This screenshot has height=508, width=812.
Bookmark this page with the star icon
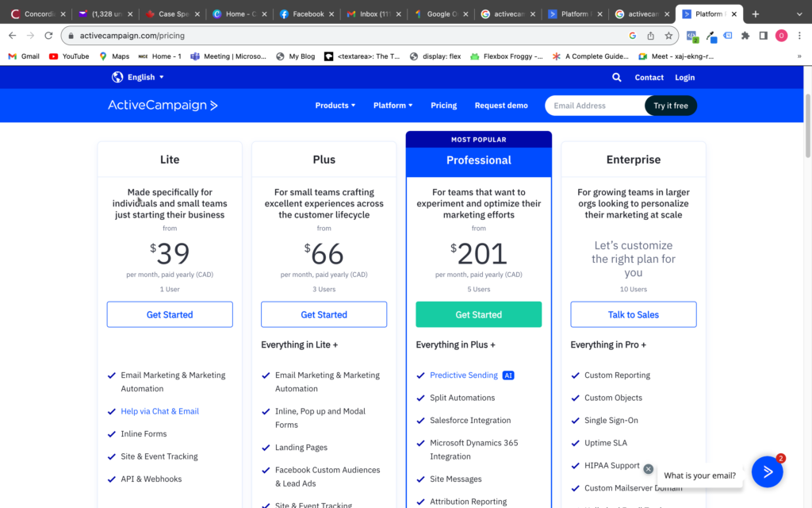coord(668,36)
